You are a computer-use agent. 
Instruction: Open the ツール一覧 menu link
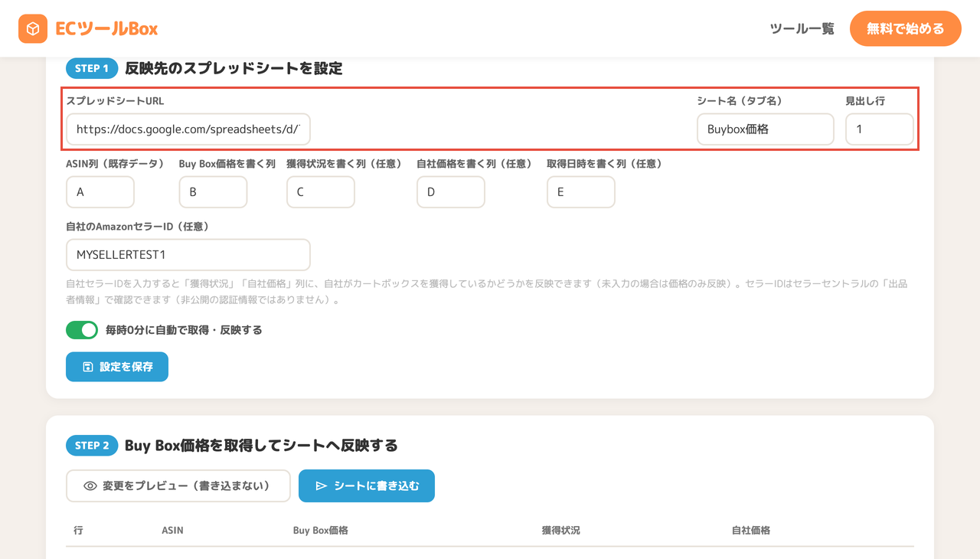tap(802, 29)
